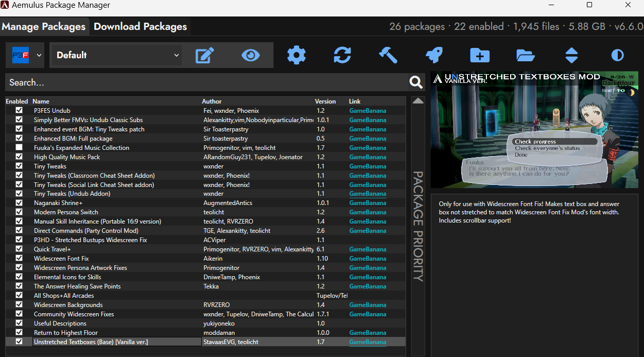Screen dimensions: 644x357
Task: Click the up-down sort arrows icon
Action: tap(571, 55)
